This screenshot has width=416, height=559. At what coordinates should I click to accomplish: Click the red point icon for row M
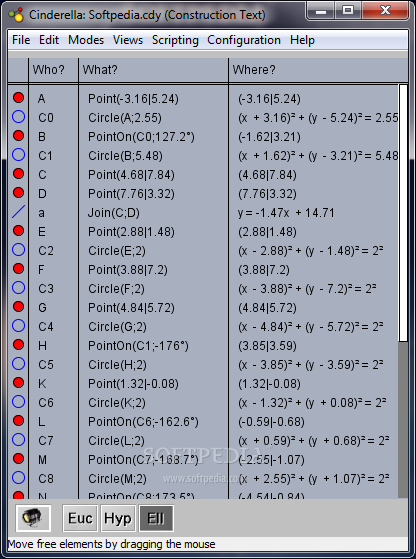coord(19,459)
